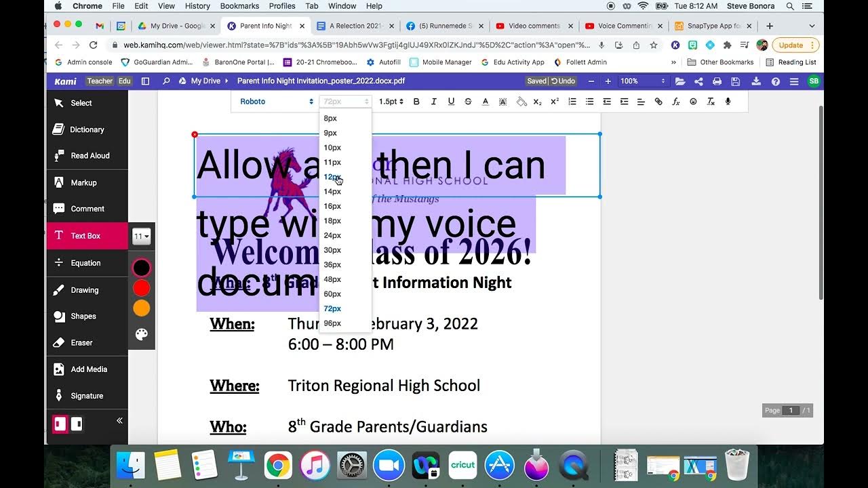The image size is (868, 488).
Task: Toggle the Kami sidebar panel icon
Action: tap(145, 81)
